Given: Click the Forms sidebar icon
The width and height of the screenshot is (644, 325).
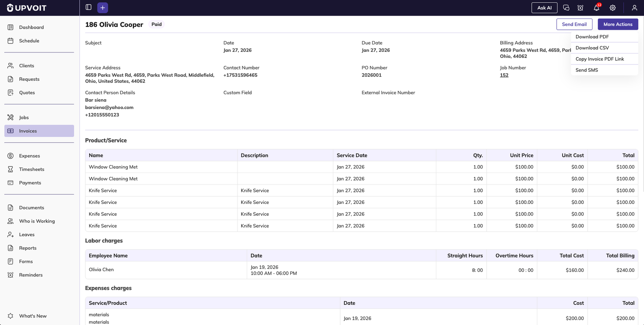Looking at the screenshot, I should [x=10, y=261].
